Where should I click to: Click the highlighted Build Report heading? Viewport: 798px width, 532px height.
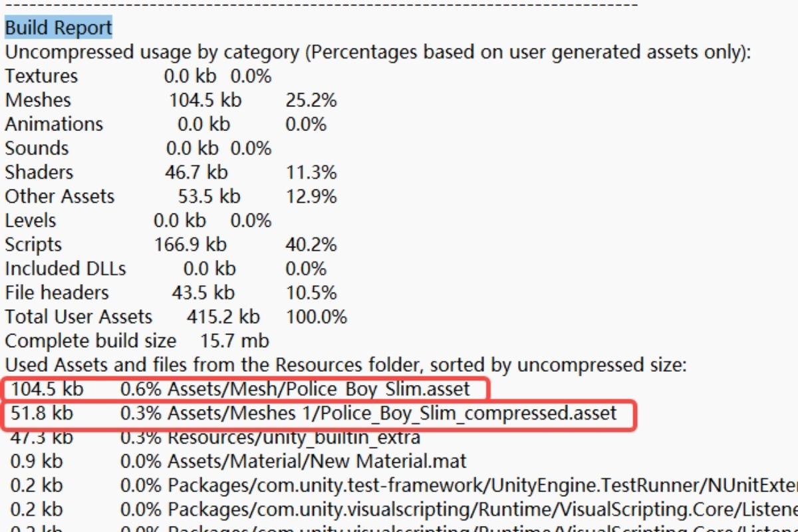[x=59, y=28]
